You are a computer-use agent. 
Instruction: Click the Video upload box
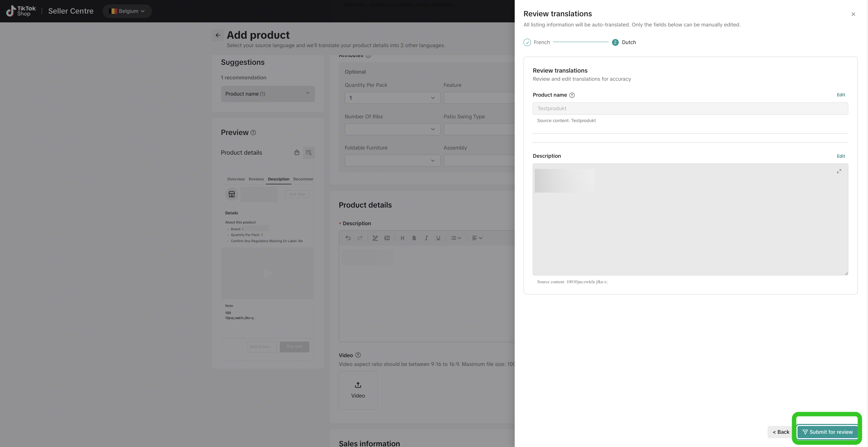[358, 390]
